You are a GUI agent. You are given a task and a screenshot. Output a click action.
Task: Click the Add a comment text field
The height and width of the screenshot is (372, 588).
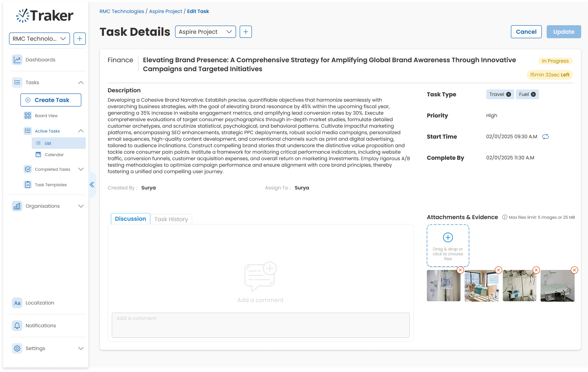260,325
